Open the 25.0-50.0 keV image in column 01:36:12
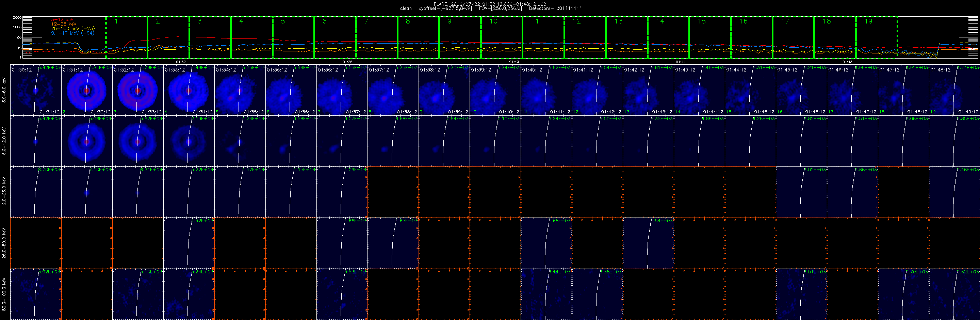This screenshot has width=980, height=320. click(x=342, y=243)
